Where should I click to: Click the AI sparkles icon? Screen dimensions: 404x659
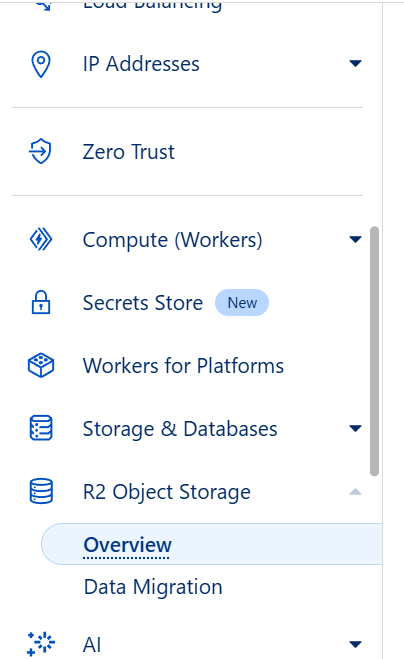point(41,643)
